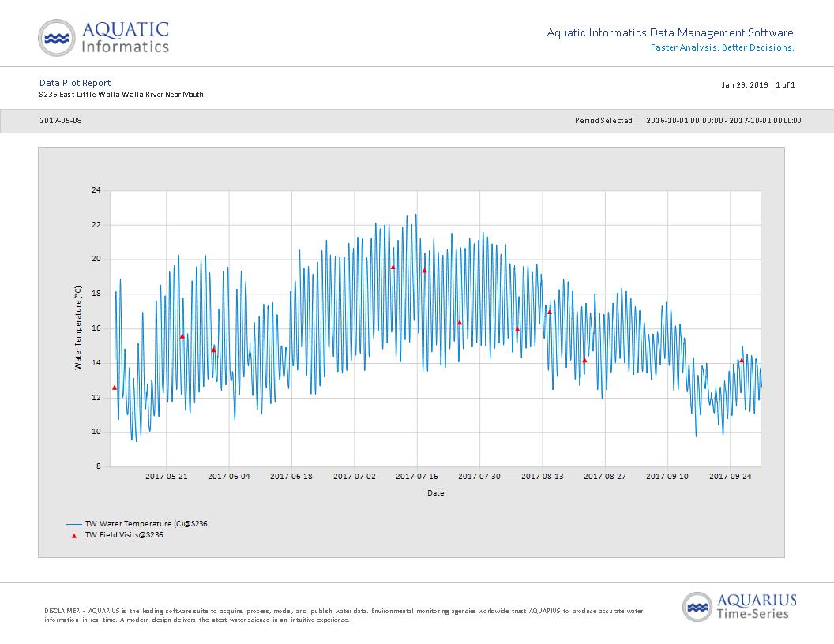Click 'Faster Analysis. Better Decisions.' tagline

click(723, 47)
